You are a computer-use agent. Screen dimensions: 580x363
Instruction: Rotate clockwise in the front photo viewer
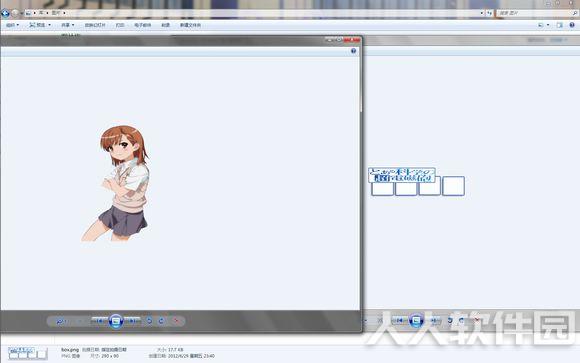coord(161,321)
